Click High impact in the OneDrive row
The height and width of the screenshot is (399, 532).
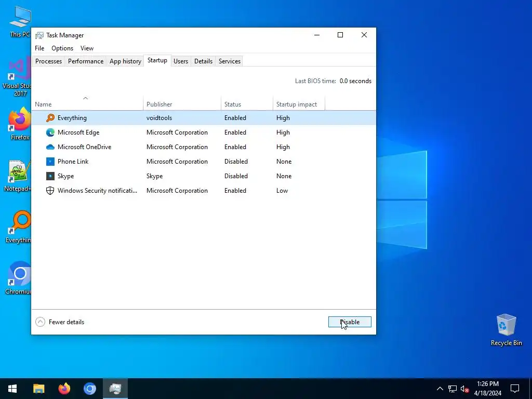point(283,147)
